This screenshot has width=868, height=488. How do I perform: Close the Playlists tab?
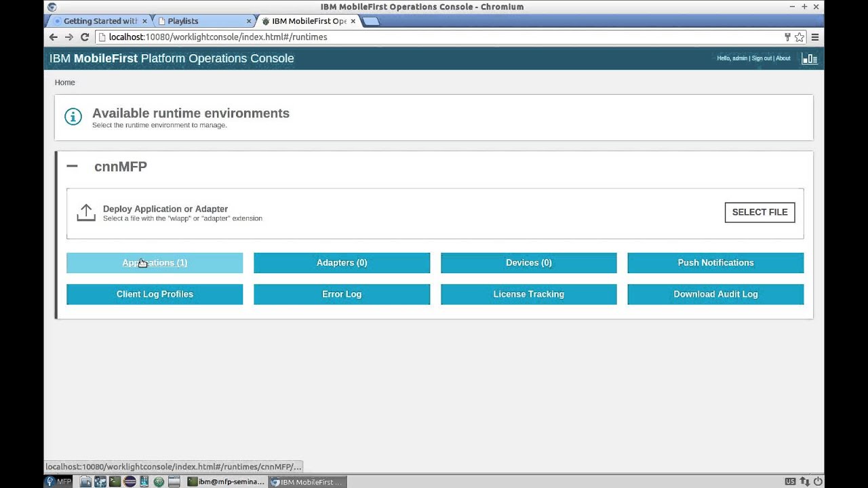click(x=249, y=21)
